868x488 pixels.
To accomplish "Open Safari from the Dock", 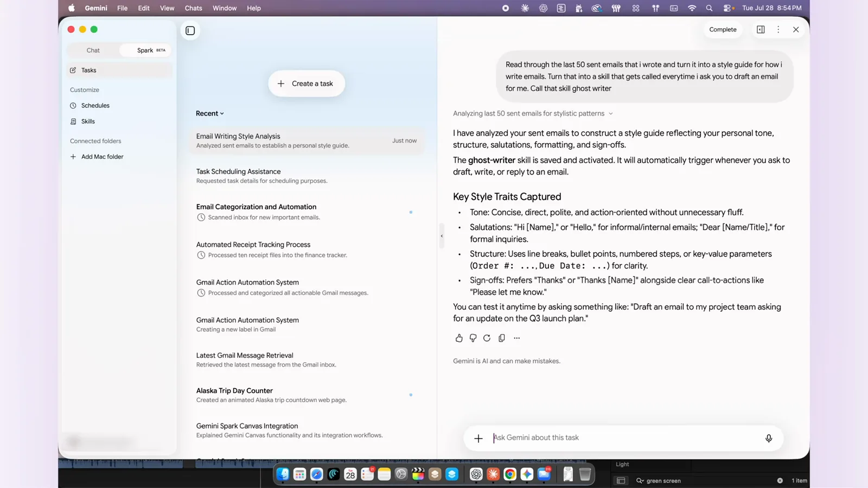I will [317, 474].
